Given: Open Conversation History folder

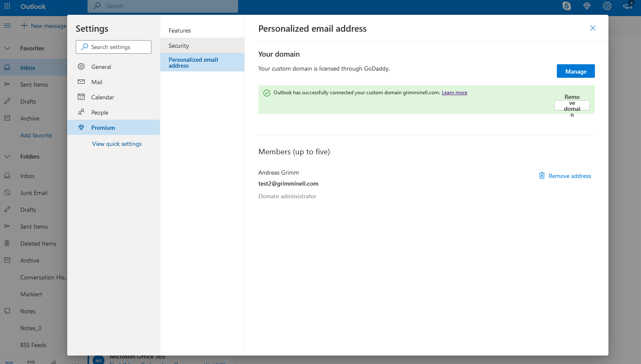Looking at the screenshot, I should [x=34, y=277].
